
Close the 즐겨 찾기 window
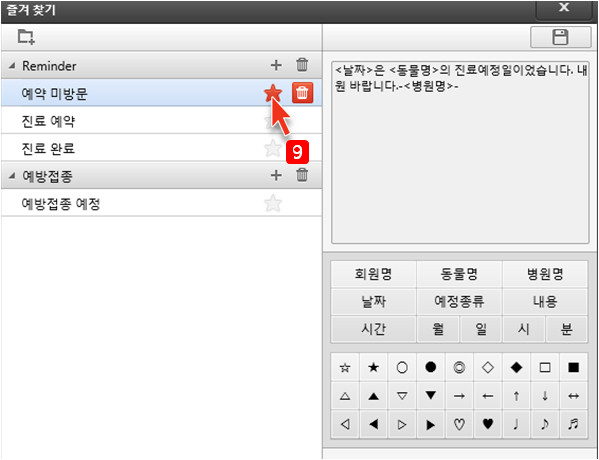click(565, 9)
